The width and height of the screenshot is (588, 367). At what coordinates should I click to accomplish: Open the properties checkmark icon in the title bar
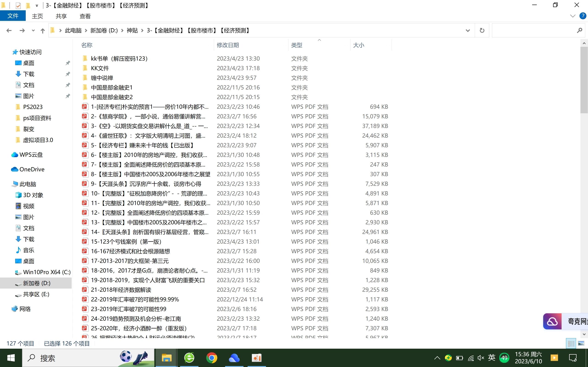pos(18,5)
